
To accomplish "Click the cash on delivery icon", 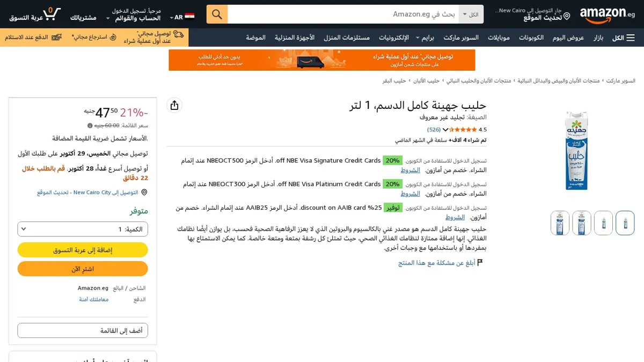I will [57, 38].
